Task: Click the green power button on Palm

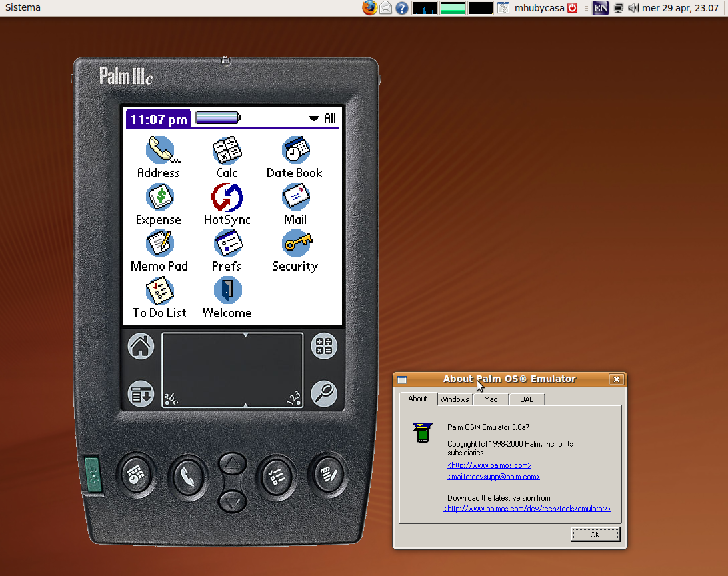Action: point(93,475)
